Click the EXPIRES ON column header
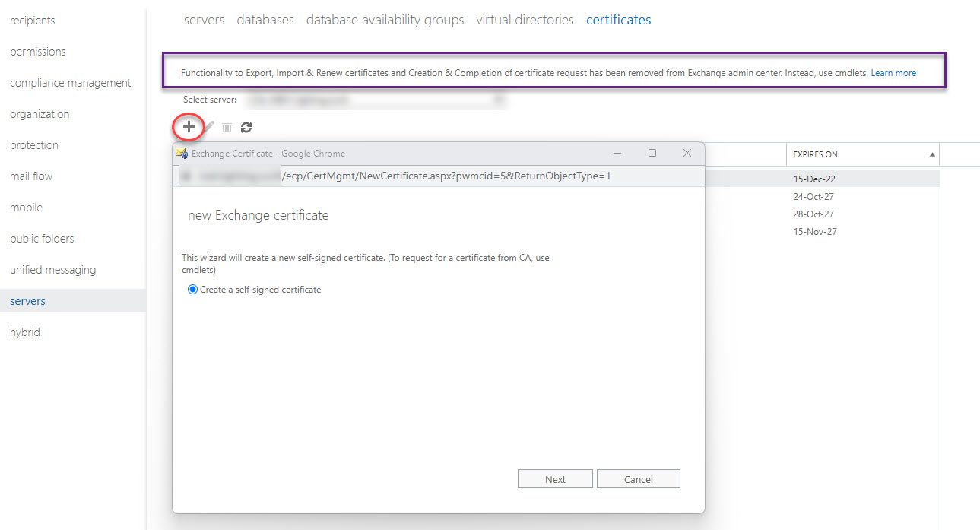 pos(863,154)
